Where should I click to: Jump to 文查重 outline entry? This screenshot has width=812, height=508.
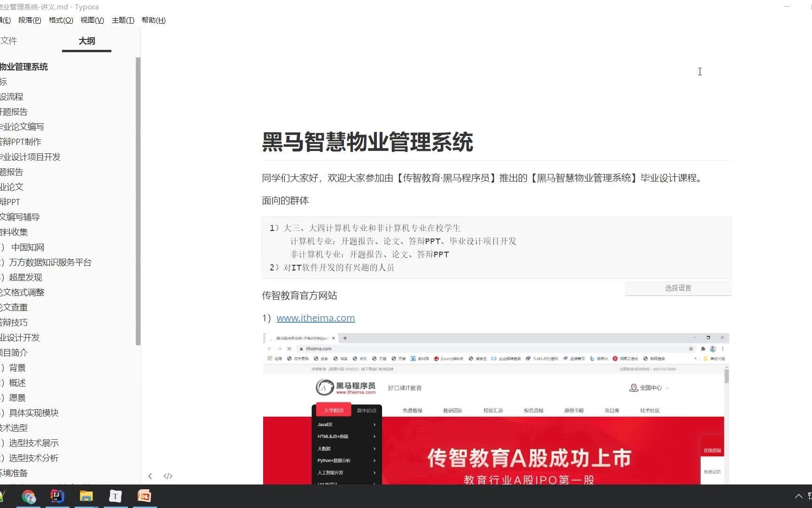pos(14,308)
